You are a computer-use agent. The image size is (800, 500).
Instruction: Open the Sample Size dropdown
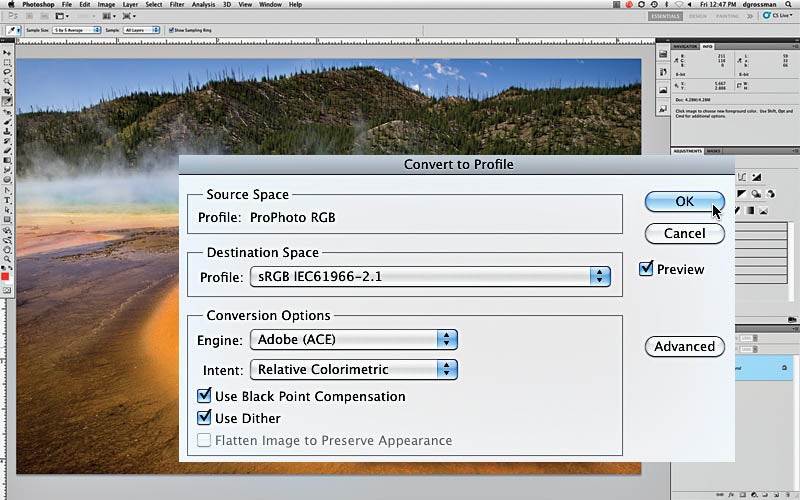pos(77,30)
